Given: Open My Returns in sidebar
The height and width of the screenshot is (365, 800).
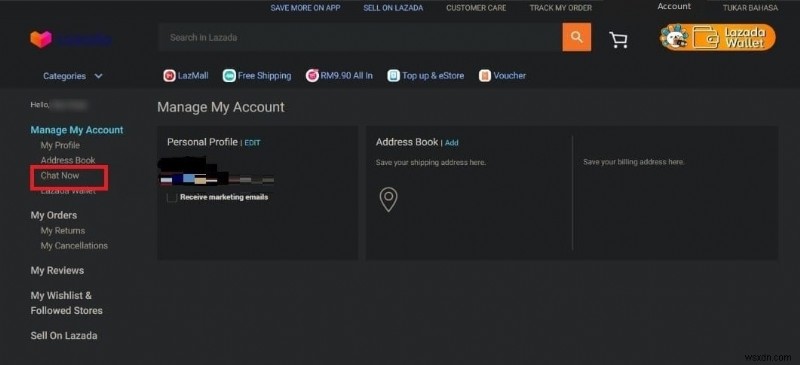Looking at the screenshot, I should coord(63,231).
